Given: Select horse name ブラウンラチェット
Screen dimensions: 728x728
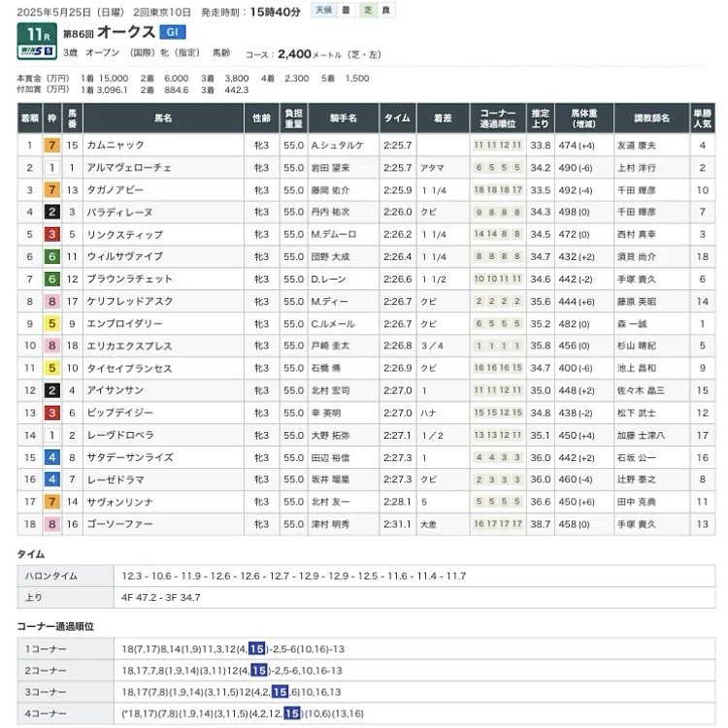Looking at the screenshot, I should pyautogui.click(x=129, y=279).
